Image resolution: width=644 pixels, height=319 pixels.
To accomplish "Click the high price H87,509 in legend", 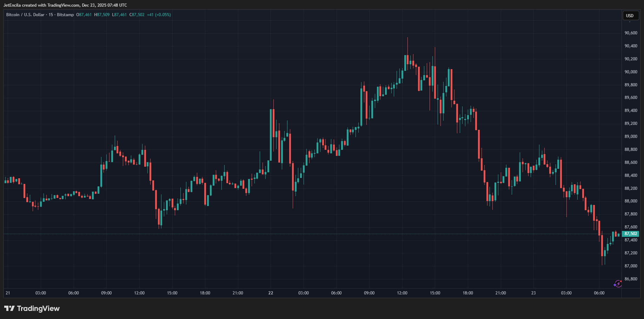I will pos(102,15).
